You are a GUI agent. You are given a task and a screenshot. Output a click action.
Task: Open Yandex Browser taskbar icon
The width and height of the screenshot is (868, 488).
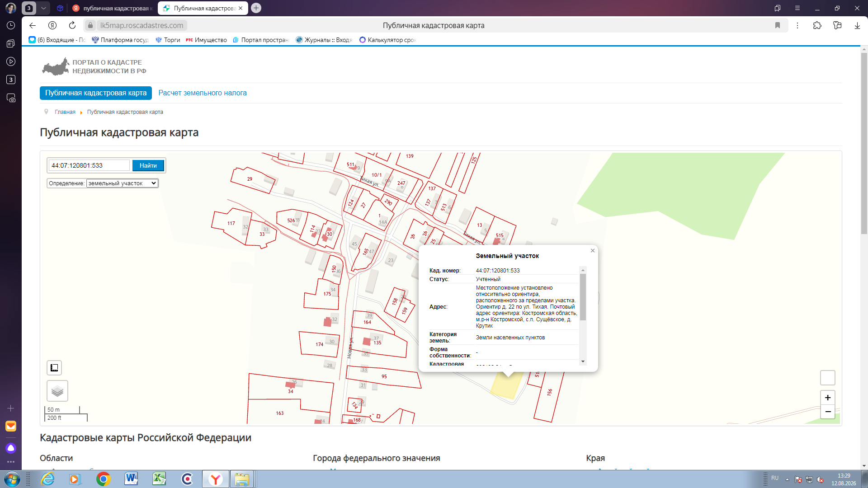coord(215,479)
